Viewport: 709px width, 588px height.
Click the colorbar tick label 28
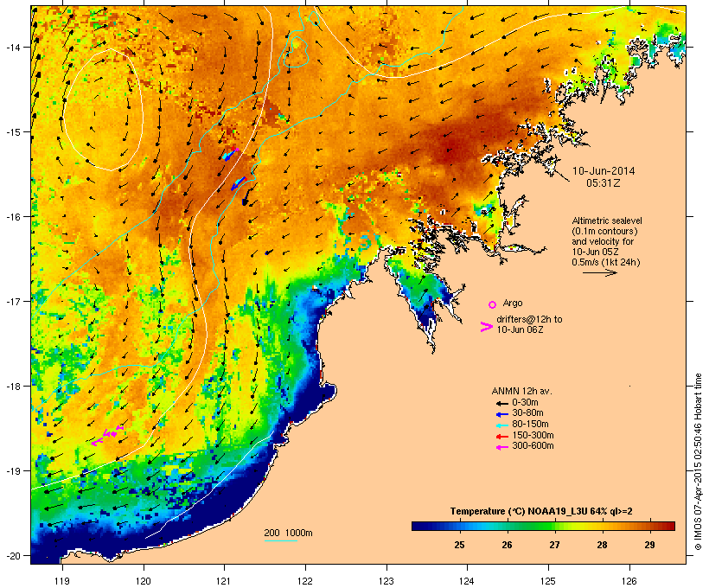pyautogui.click(x=602, y=545)
